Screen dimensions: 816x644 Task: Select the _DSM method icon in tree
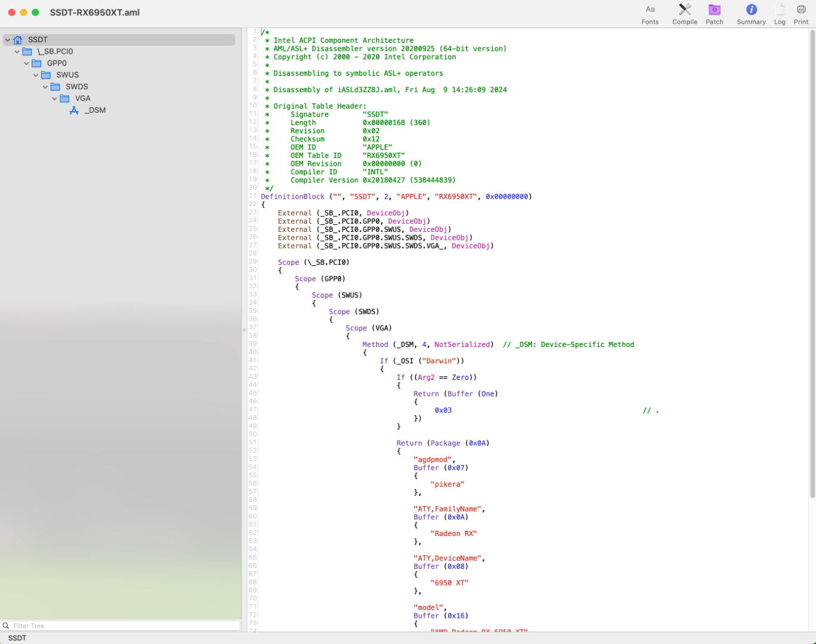(x=74, y=110)
